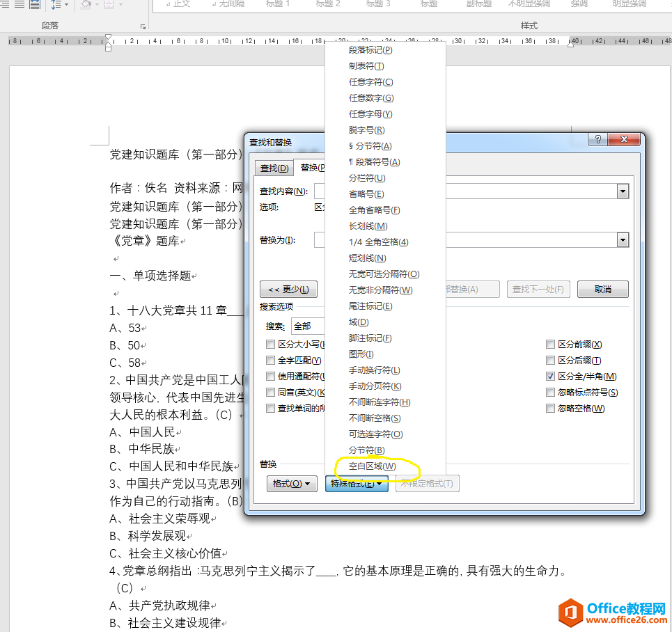The width and height of the screenshot is (672, 632).
Task: Click the answer line A、共产党执政规律
Action: tap(160, 605)
